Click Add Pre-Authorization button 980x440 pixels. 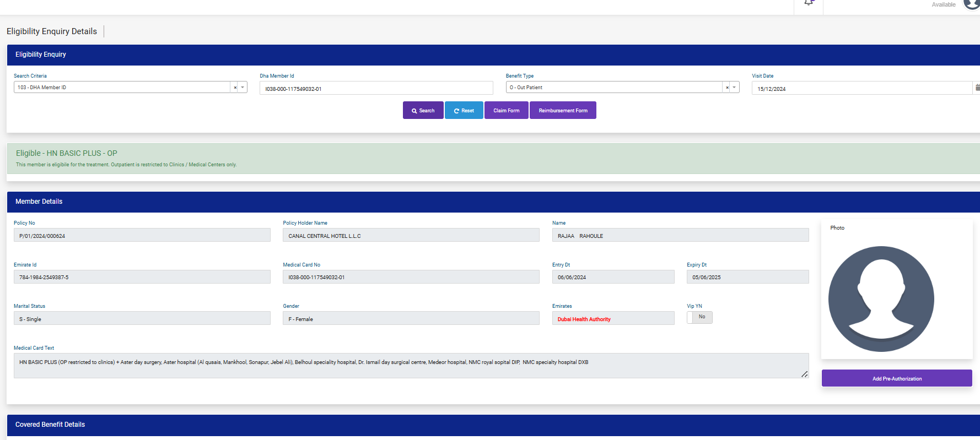[897, 378]
